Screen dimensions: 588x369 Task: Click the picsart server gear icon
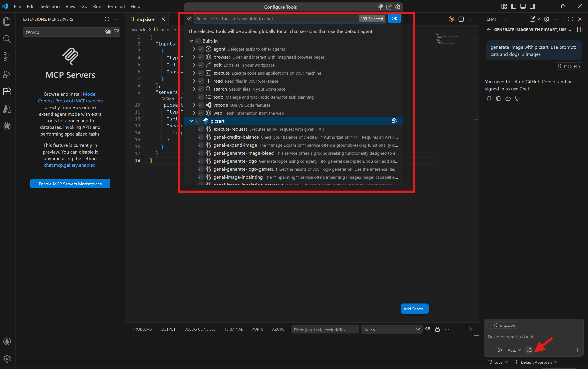point(394,121)
